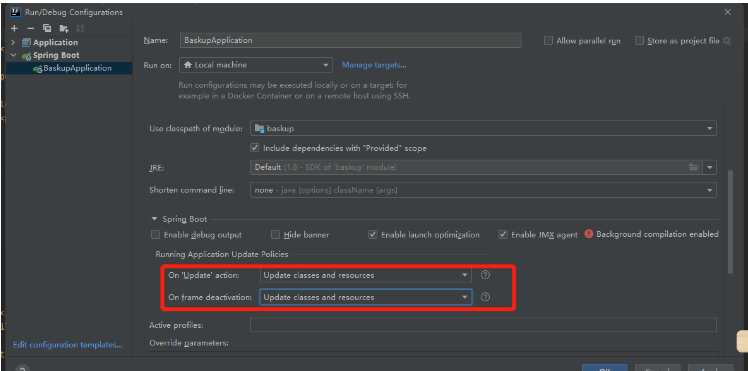
Task: Click the Application node icon in tree
Action: (26, 42)
